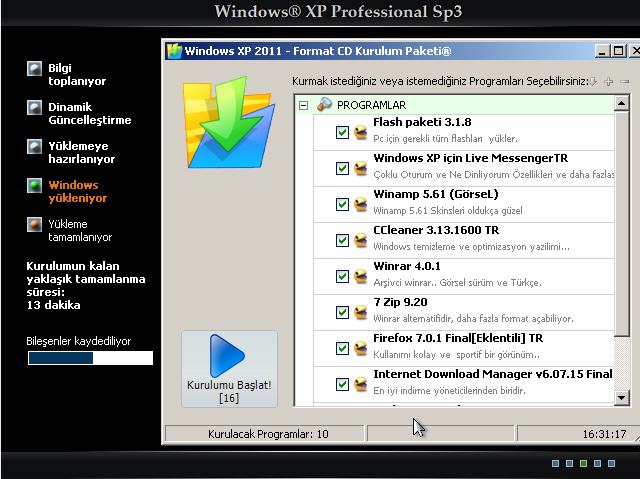Click the smiley icon beside Internet Download Manager

(360, 384)
